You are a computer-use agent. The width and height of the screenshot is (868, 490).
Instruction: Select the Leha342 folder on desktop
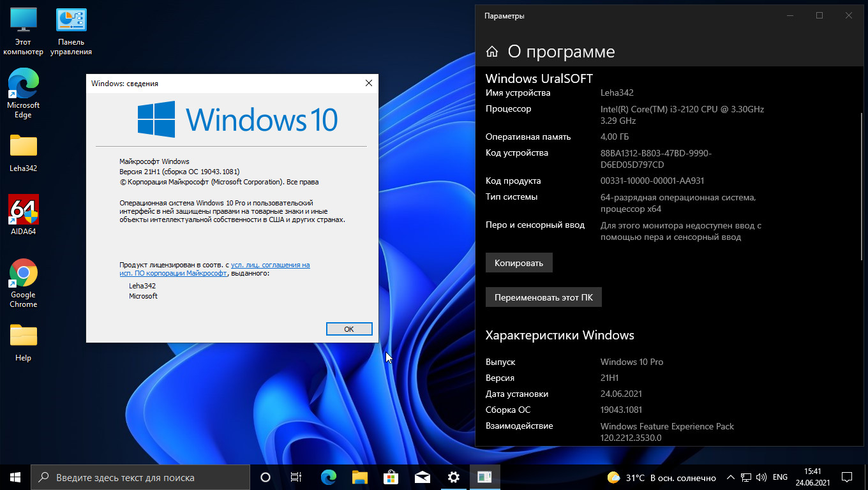click(24, 152)
